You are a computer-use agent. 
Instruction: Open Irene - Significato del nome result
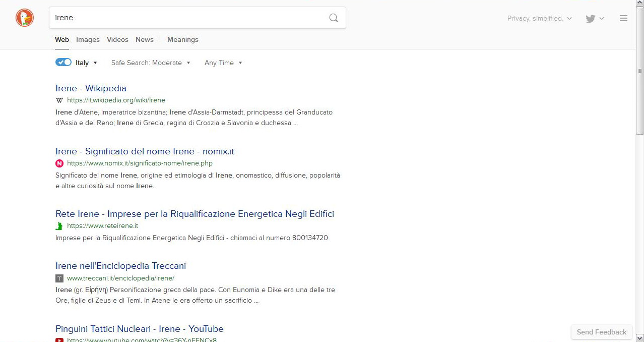(x=145, y=151)
